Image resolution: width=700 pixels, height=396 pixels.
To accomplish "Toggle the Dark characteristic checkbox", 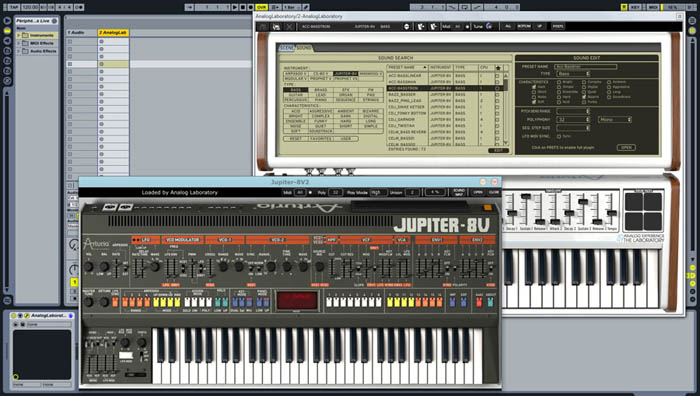I will tap(533, 87).
